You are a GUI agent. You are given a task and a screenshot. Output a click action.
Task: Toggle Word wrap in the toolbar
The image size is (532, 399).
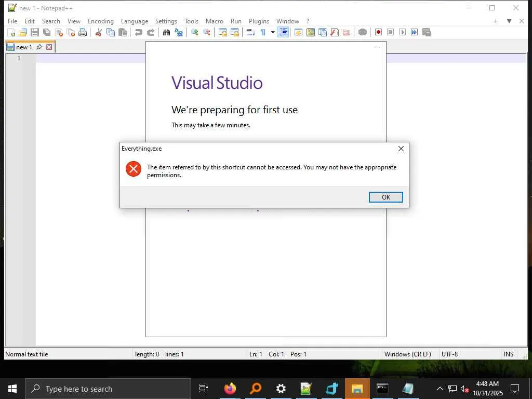[x=251, y=32]
